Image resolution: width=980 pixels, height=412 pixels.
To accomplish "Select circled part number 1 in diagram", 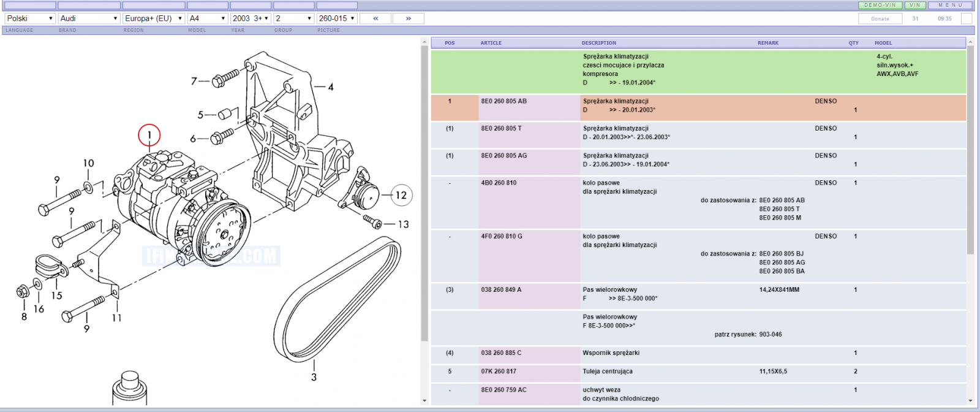I will 149,135.
